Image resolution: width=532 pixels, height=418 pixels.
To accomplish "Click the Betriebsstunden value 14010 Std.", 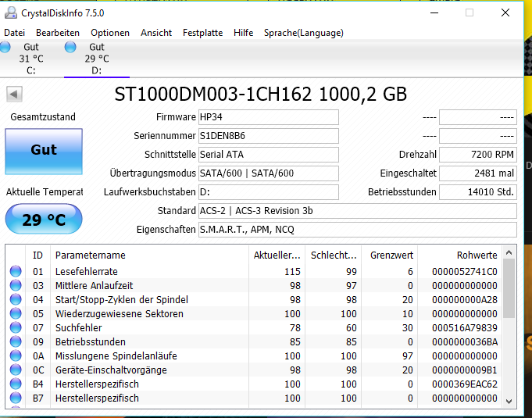I will coord(478,192).
